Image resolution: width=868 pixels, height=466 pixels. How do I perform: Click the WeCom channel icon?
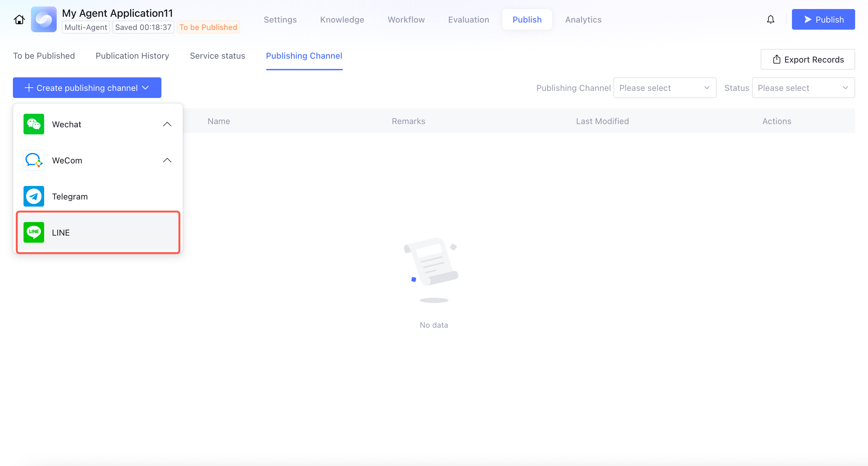(x=34, y=160)
